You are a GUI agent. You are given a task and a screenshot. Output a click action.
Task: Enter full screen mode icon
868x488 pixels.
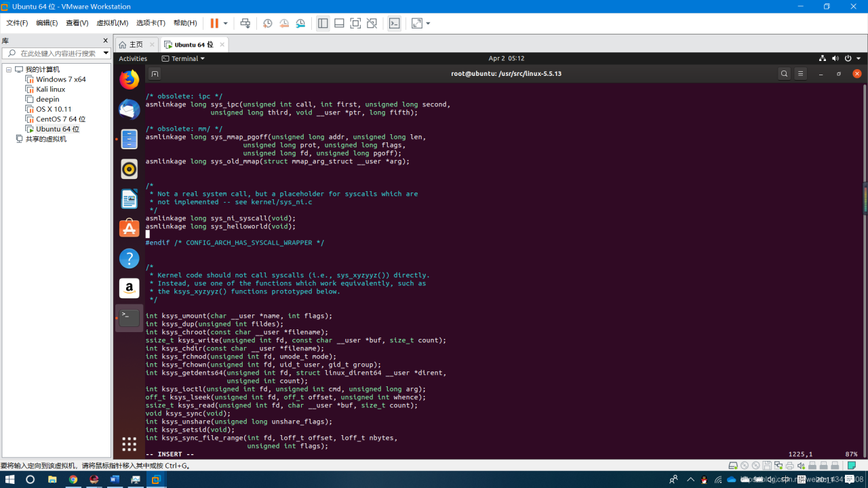tap(355, 23)
